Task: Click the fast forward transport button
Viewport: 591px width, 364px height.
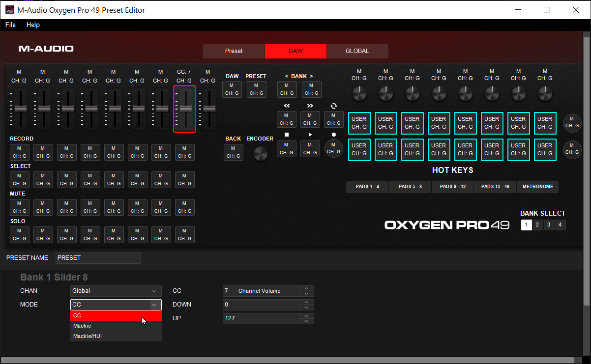Action: coord(310,119)
